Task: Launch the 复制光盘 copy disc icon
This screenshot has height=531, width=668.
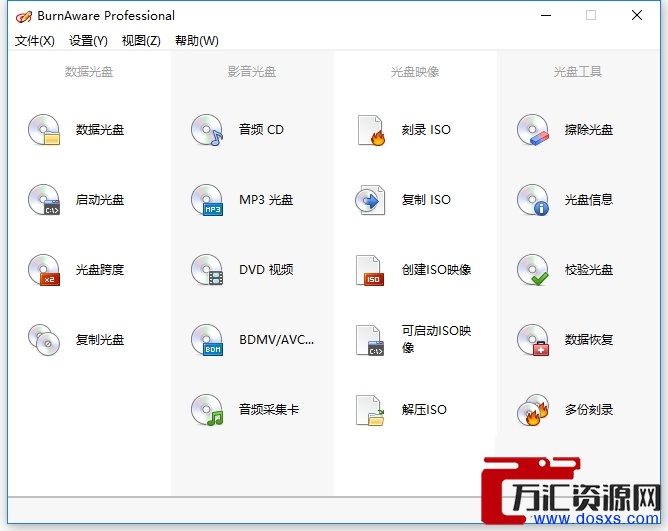Action: (44, 340)
